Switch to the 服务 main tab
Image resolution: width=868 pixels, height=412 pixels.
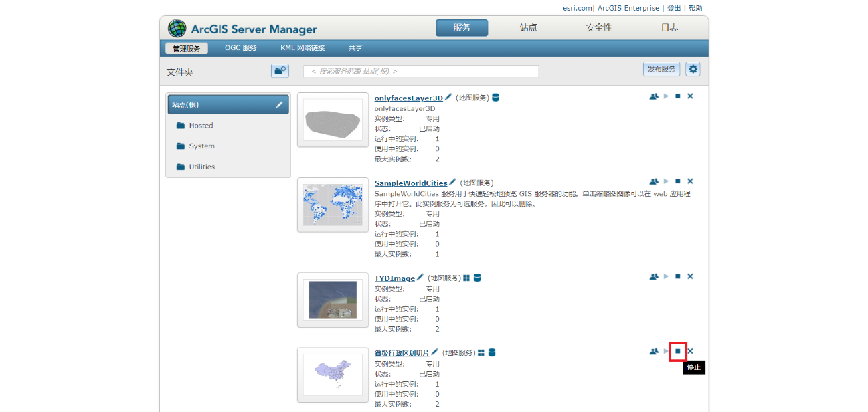[462, 27]
